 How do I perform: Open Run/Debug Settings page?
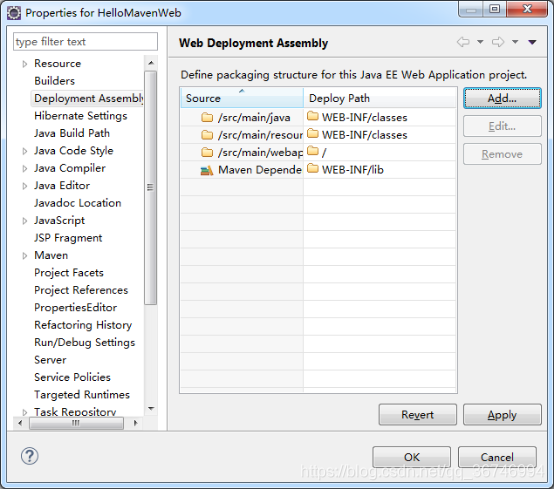pos(84,342)
